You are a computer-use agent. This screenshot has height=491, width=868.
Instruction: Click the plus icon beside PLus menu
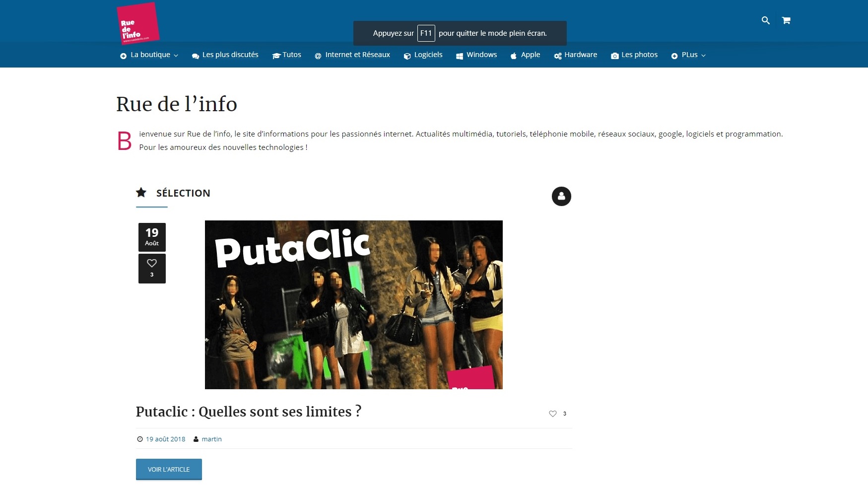674,56
